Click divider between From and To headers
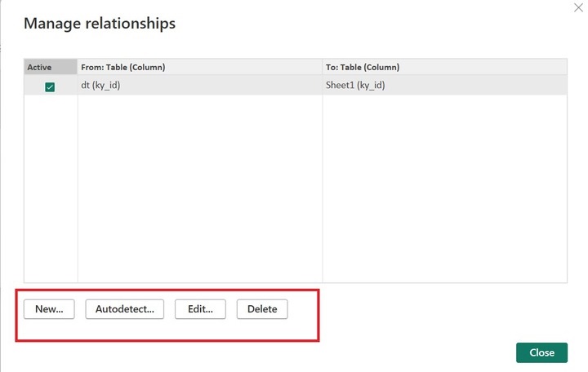Image resolution: width=588 pixels, height=372 pixels. pos(323,67)
